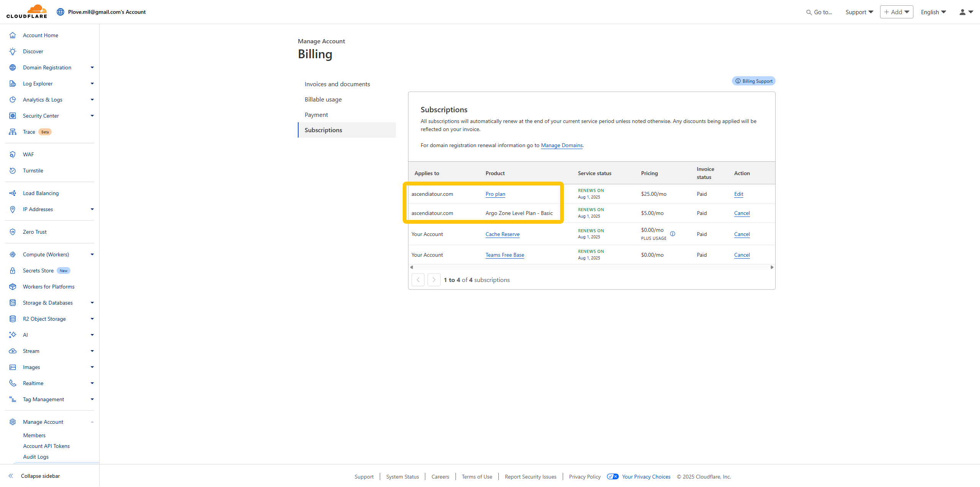Click the Secrets Store lock icon
This screenshot has width=980, height=487.
tap(13, 271)
